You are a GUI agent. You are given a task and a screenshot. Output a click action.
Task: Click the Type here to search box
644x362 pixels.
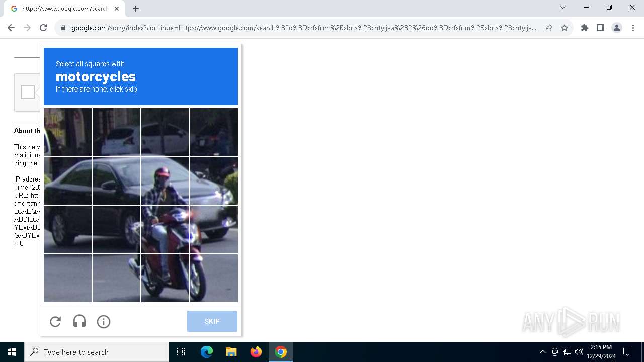(x=97, y=352)
